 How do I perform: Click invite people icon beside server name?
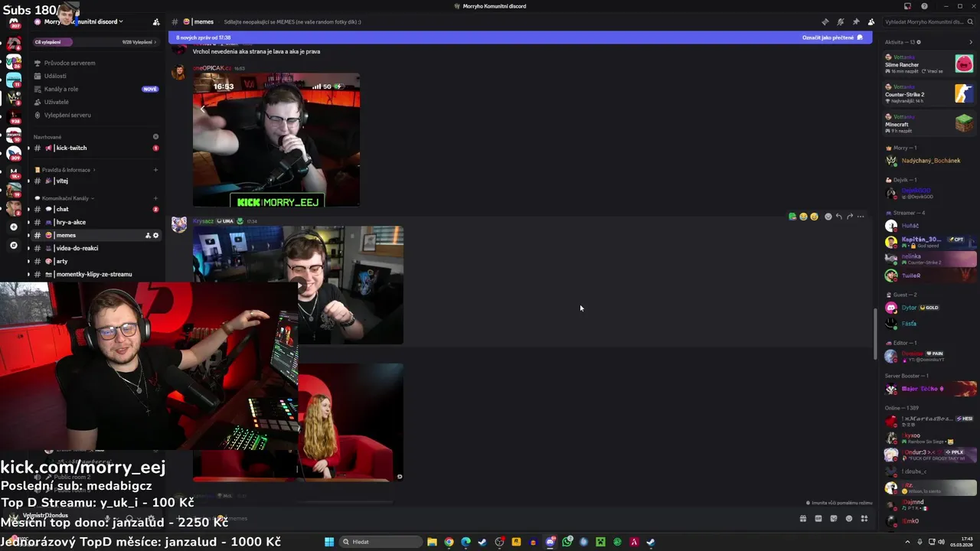[156, 21]
